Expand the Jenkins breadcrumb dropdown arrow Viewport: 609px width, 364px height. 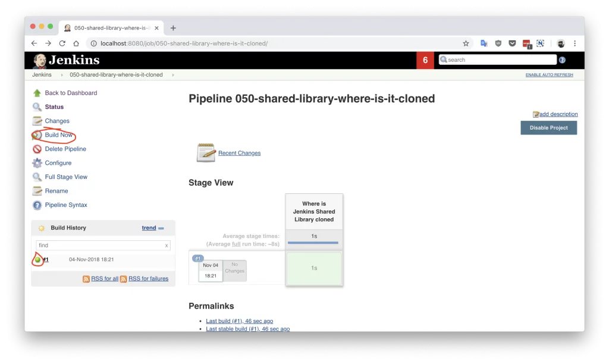click(61, 75)
